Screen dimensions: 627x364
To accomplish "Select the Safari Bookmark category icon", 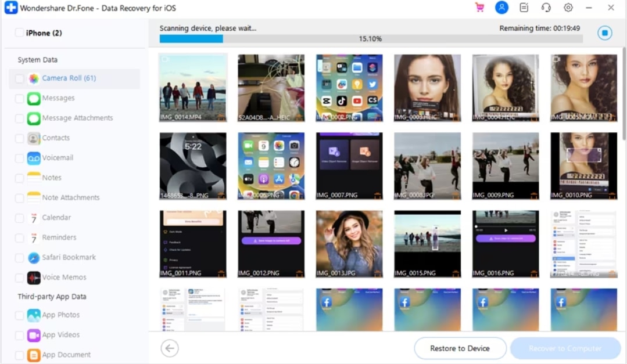I will pos(34,257).
